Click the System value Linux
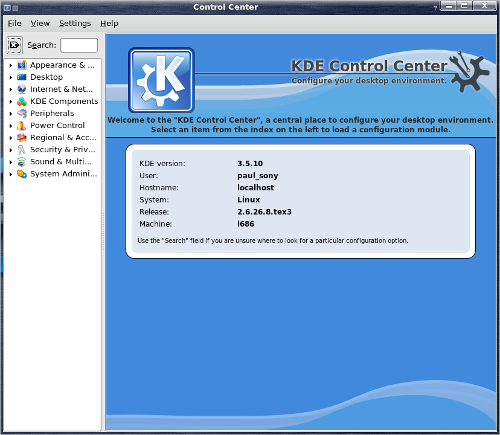The height and width of the screenshot is (435, 500). [249, 200]
